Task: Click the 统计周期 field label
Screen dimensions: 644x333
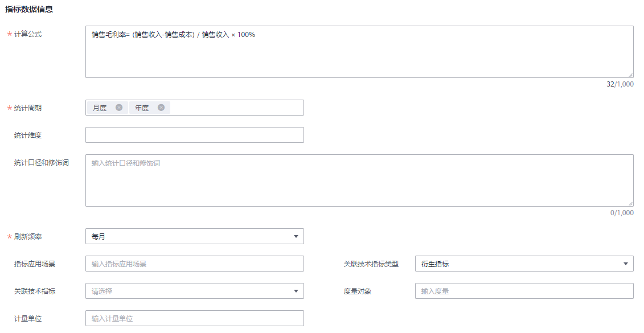Action: pos(28,108)
